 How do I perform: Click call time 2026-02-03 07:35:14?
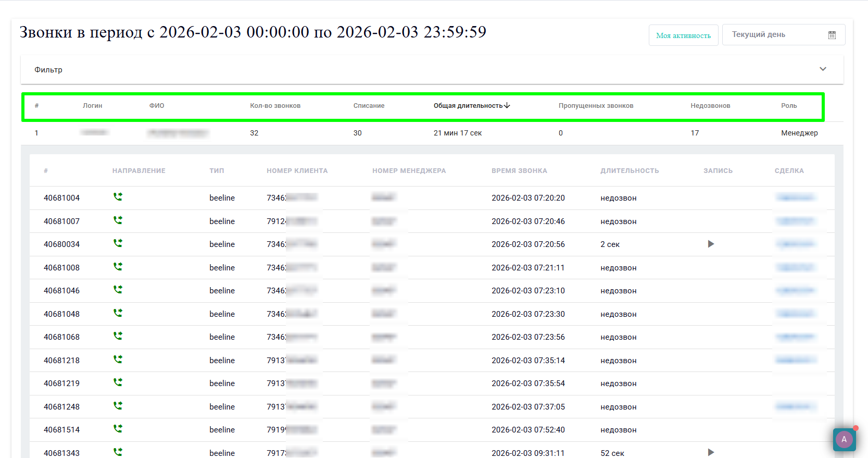[528, 361]
